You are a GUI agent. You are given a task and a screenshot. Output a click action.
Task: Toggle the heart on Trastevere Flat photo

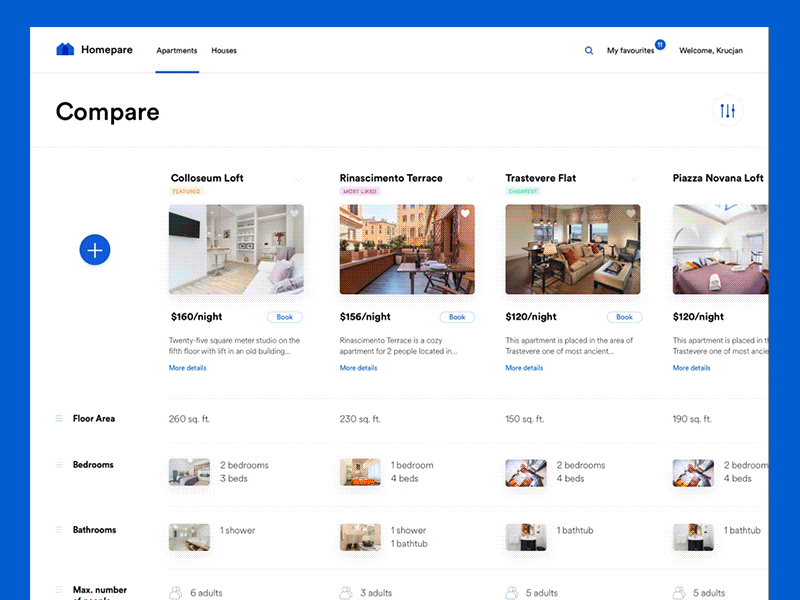(630, 213)
